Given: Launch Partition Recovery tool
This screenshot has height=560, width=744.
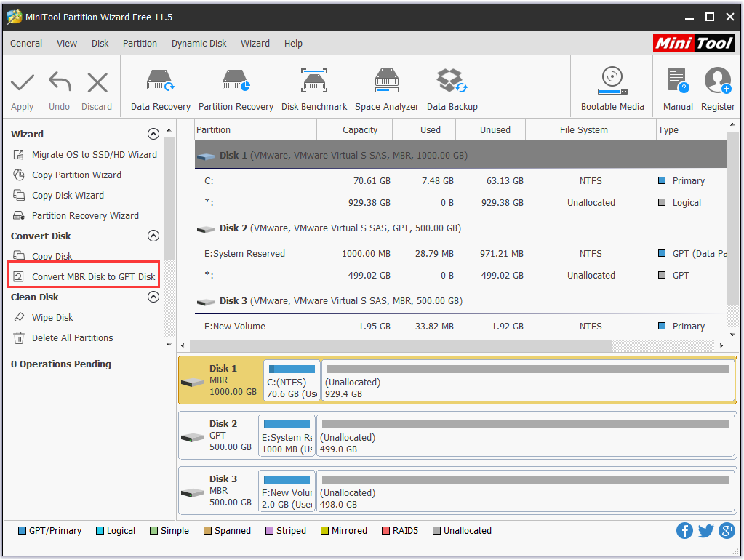Looking at the screenshot, I should 236,90.
